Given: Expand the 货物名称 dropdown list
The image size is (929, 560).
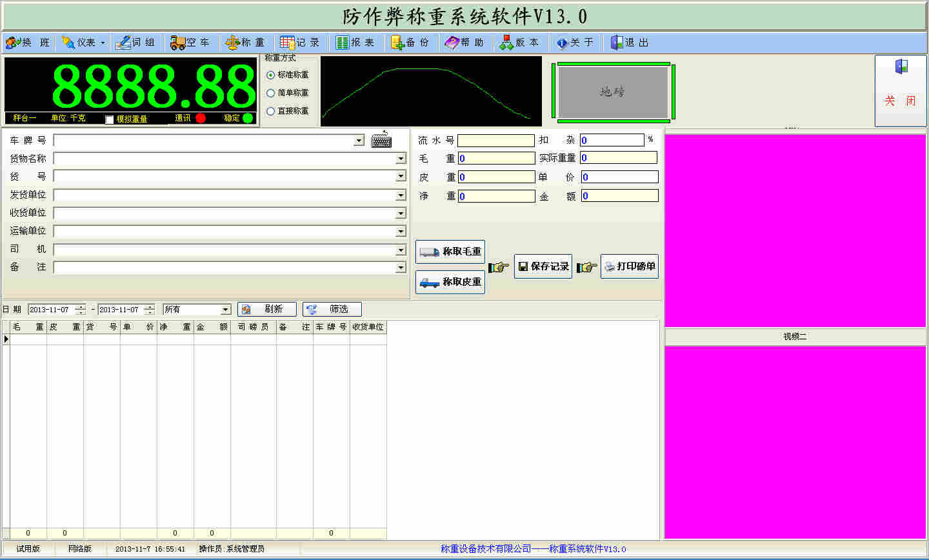Looking at the screenshot, I should (401, 159).
